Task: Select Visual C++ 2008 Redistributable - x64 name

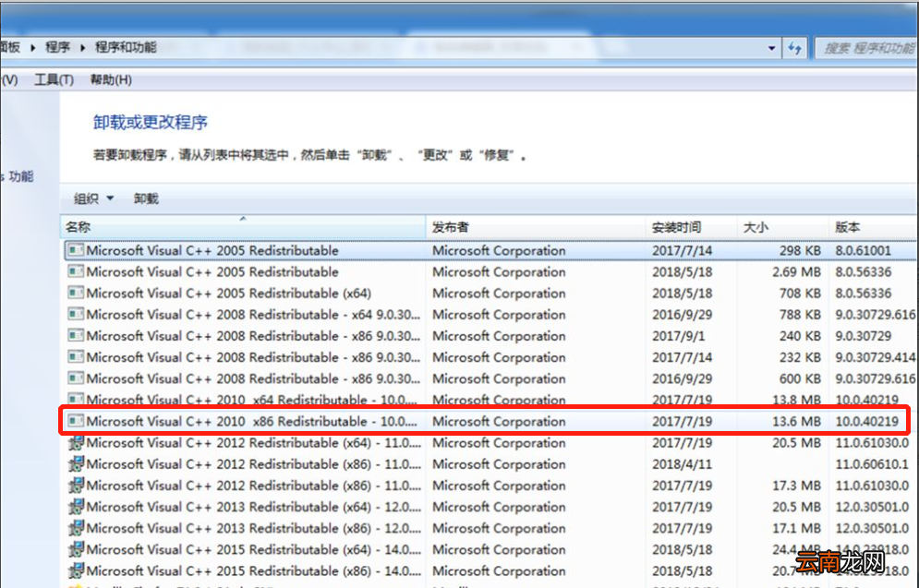Action: coord(253,315)
